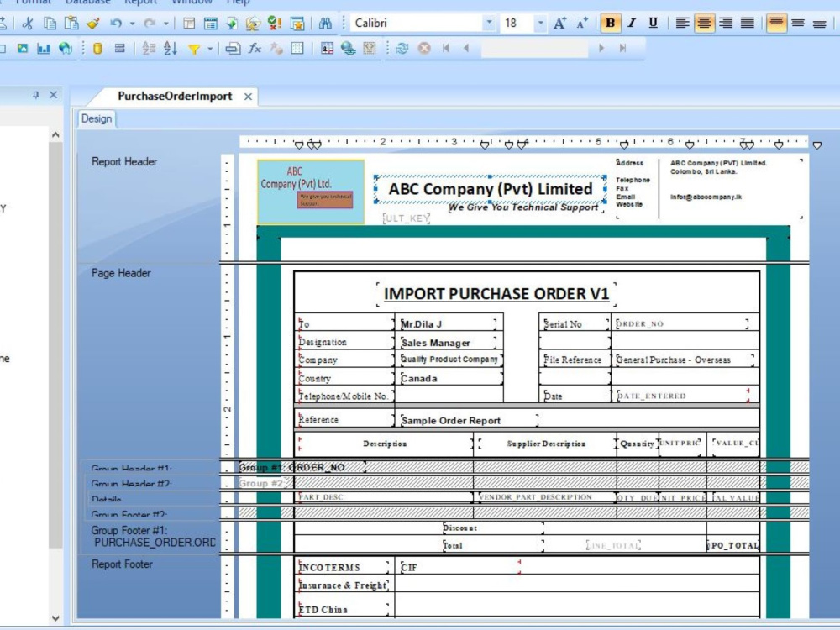Select the 'ABC Company (Pvt) Limited' title object
This screenshot has height=630, width=840.
tap(491, 189)
